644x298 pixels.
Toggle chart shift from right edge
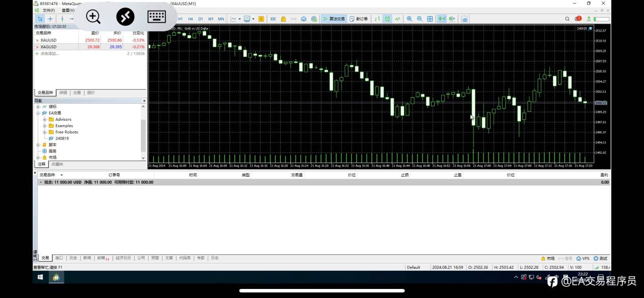452,19
